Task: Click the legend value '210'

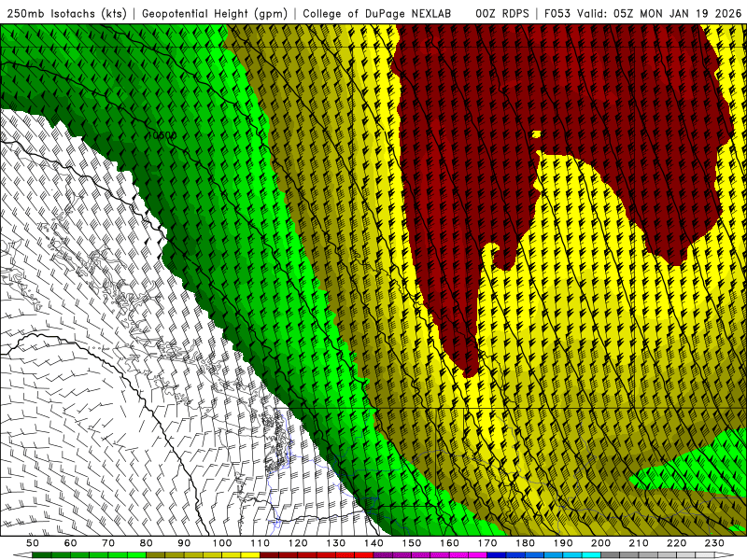Action: pos(639,543)
